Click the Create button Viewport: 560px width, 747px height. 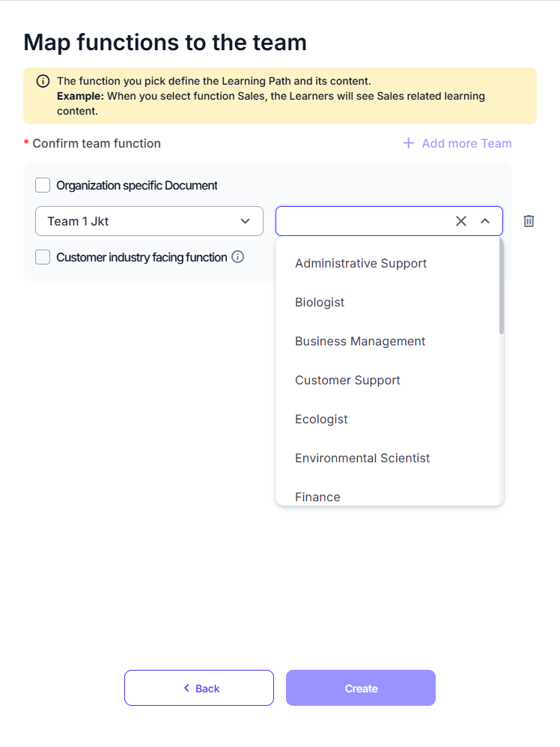(360, 688)
